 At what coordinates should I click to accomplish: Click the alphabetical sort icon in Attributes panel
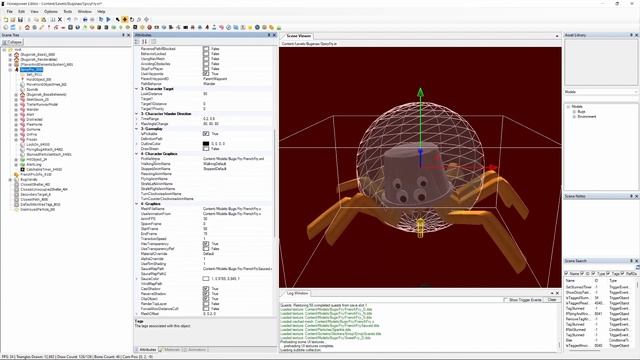144,42
